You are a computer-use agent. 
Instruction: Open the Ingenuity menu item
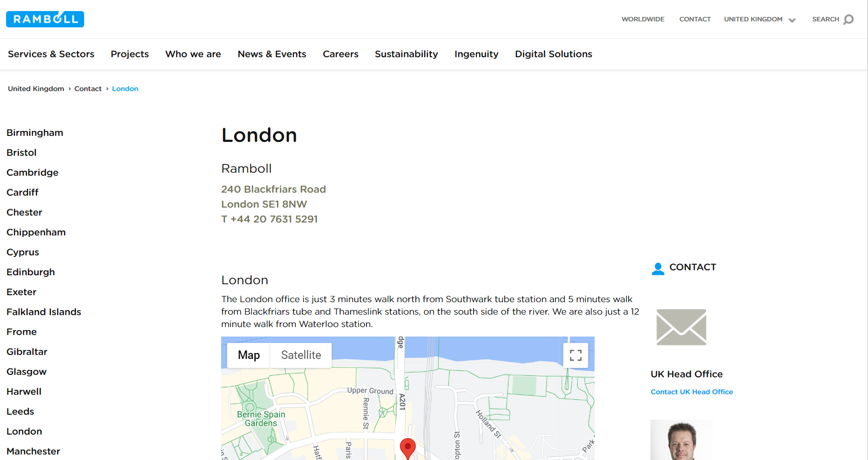click(x=477, y=54)
